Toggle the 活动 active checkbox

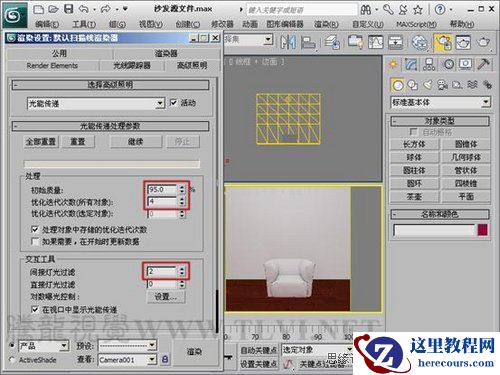coord(173,103)
